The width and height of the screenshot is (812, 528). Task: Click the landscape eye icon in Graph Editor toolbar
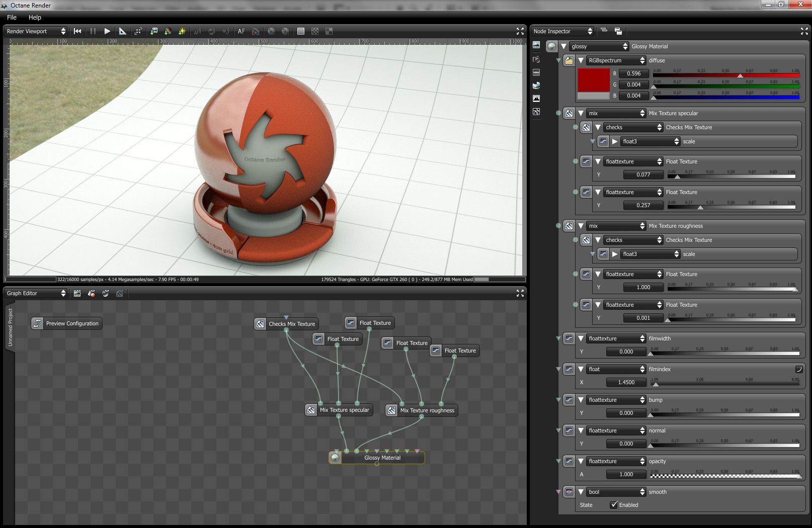[x=77, y=293]
